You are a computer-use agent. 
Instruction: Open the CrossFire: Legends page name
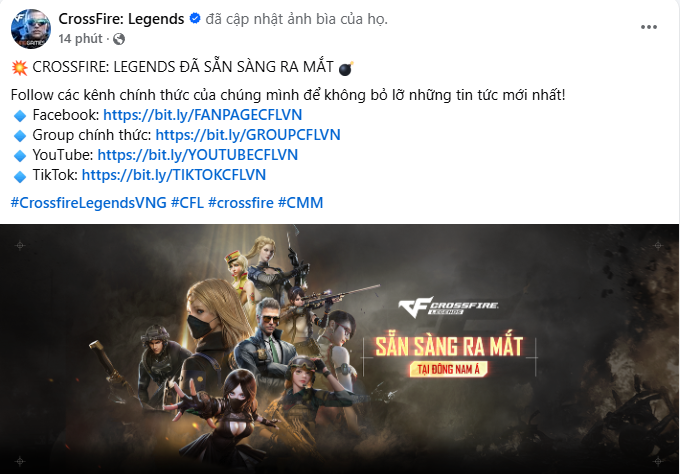(x=121, y=19)
